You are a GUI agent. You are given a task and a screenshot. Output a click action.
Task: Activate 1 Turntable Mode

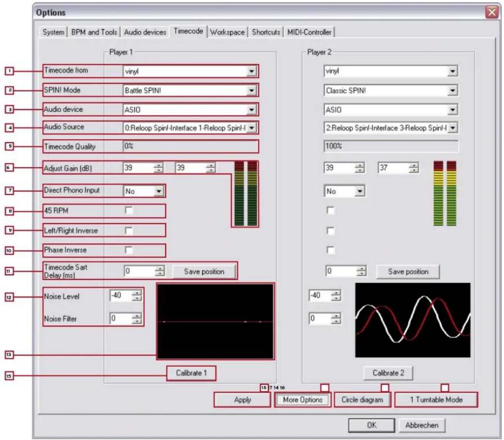[436, 400]
